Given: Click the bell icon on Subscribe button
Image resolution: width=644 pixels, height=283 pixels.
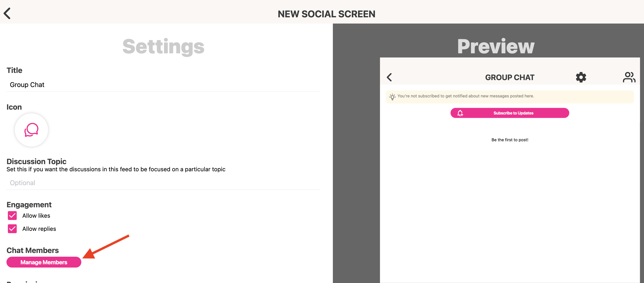Looking at the screenshot, I should tap(460, 113).
